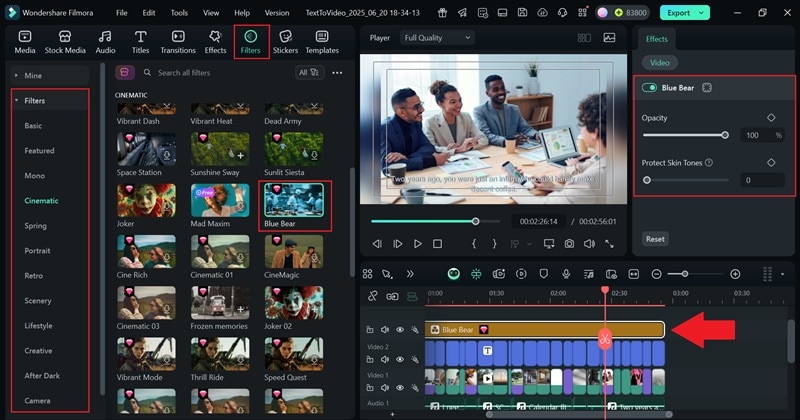800x420 pixels.
Task: Click the mask icon next to Blue Bear
Action: click(x=707, y=88)
